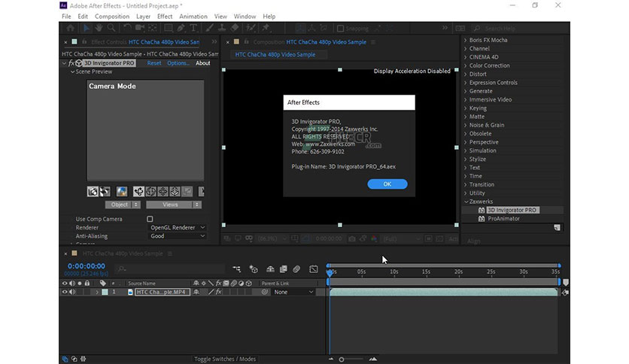
Task: Open the File menu
Action: (x=66, y=17)
